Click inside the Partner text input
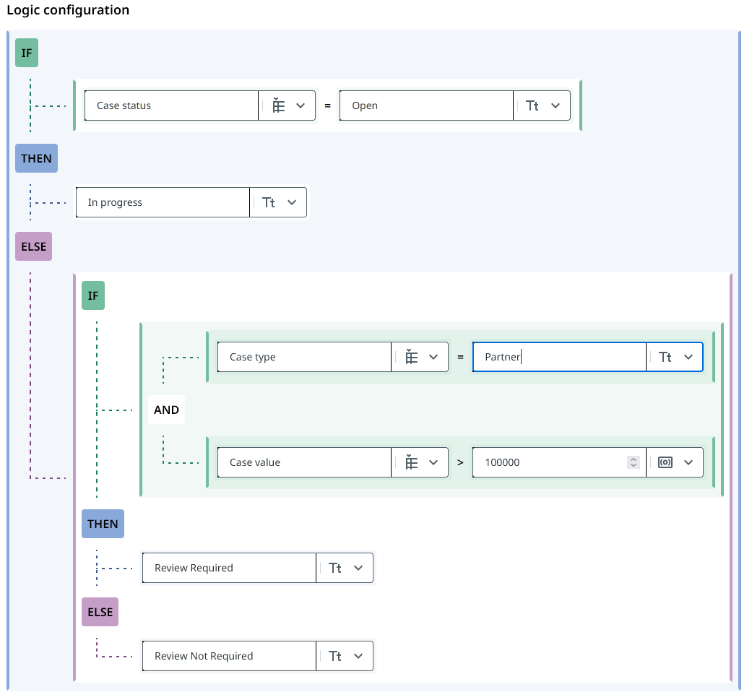The image size is (752, 700). pos(558,356)
